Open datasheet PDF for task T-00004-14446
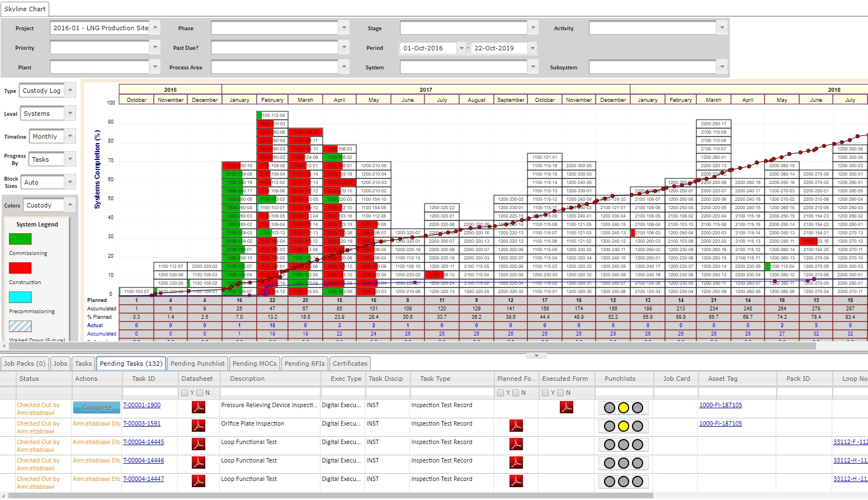868x500 pixels. (x=199, y=463)
